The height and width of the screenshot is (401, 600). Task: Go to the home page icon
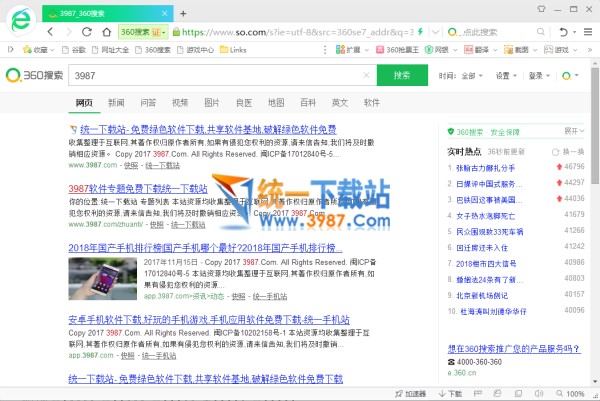point(106,32)
